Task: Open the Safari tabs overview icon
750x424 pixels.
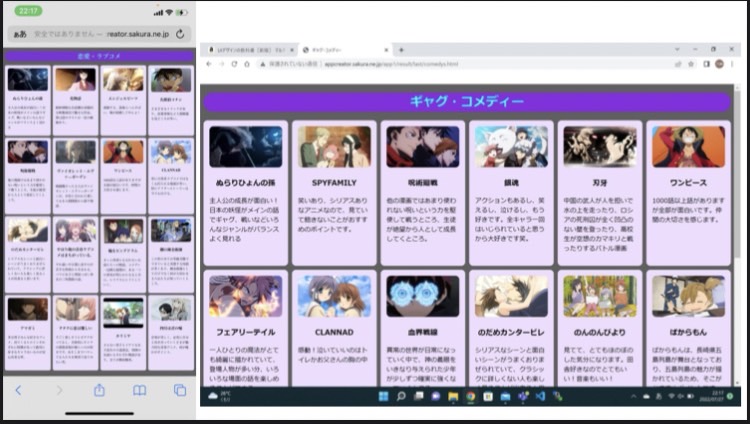Action: [180, 390]
